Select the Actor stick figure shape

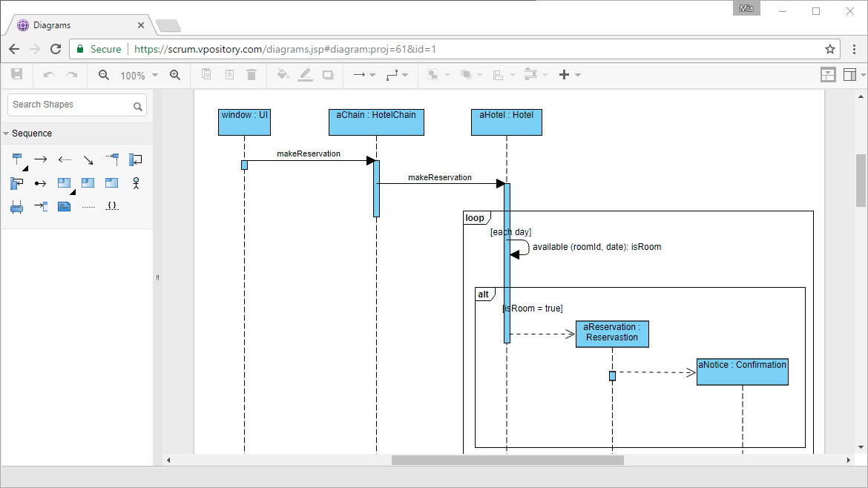136,183
